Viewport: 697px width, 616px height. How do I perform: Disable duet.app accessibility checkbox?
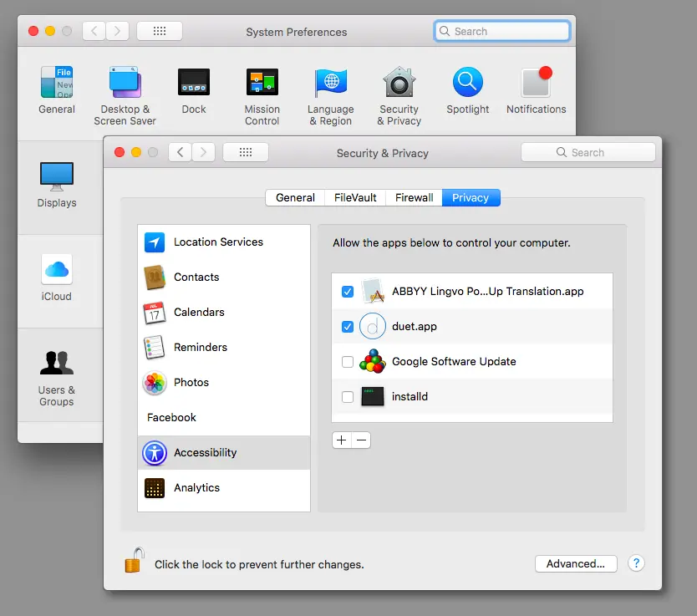348,327
